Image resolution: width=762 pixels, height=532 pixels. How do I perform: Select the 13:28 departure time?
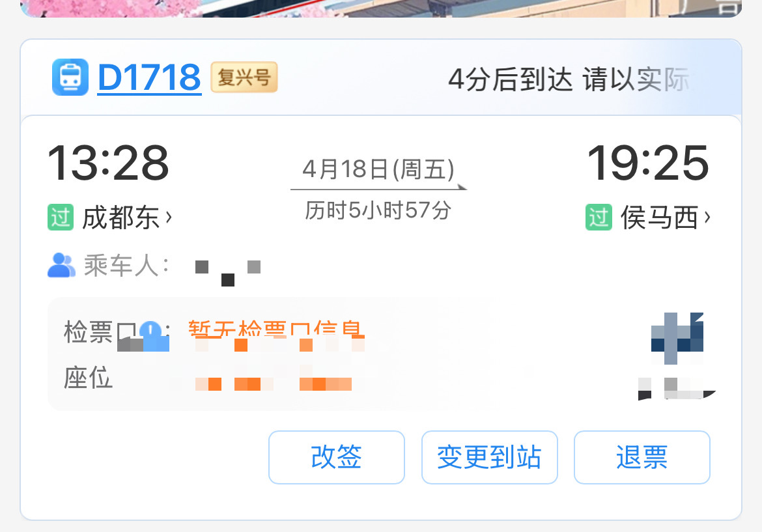108,163
